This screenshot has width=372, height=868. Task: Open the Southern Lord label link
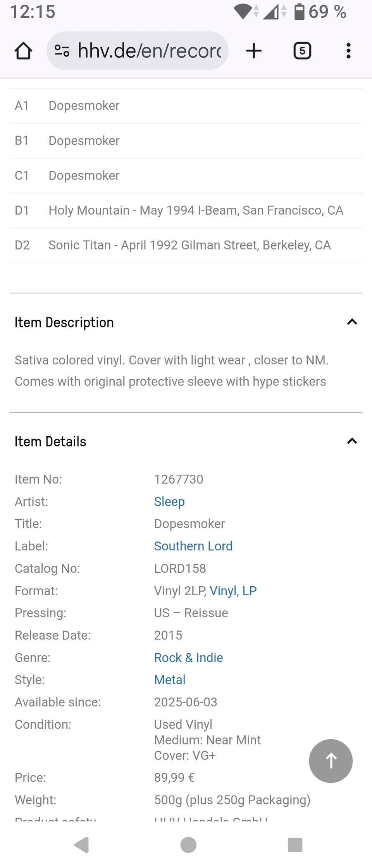point(193,546)
